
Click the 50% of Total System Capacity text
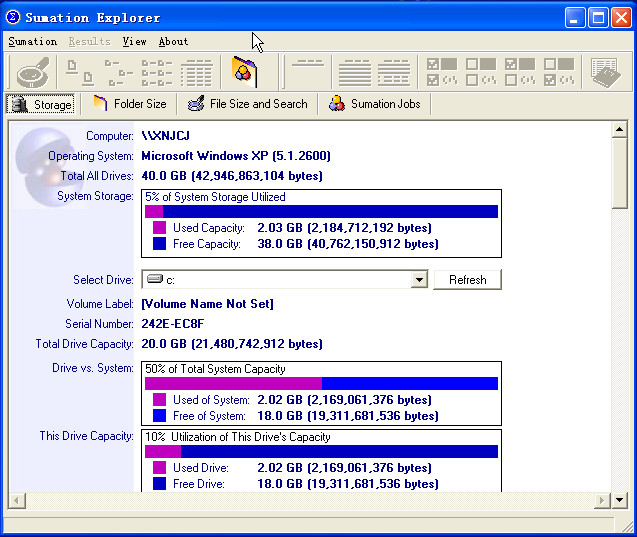tap(215, 369)
